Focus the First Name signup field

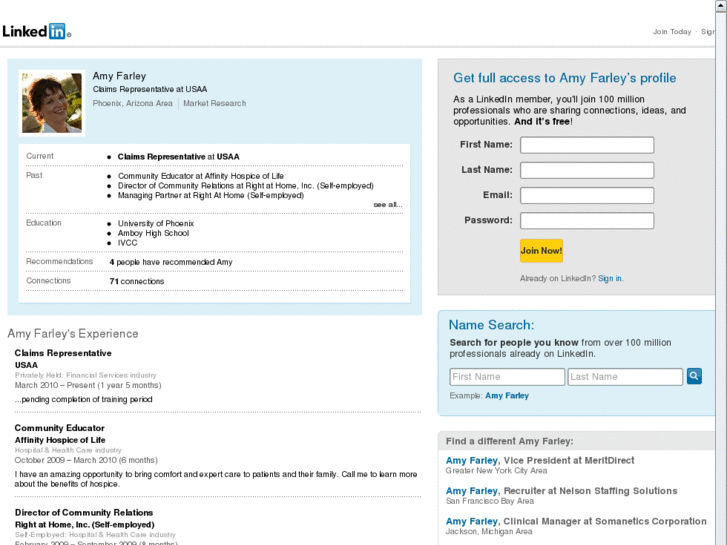(587, 145)
